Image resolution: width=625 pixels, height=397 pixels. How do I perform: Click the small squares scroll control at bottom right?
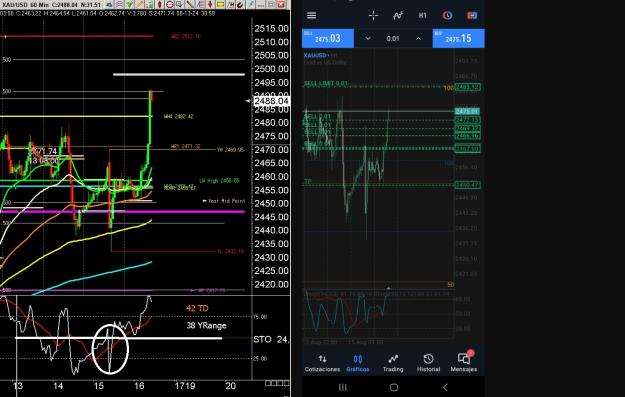tap(277, 383)
